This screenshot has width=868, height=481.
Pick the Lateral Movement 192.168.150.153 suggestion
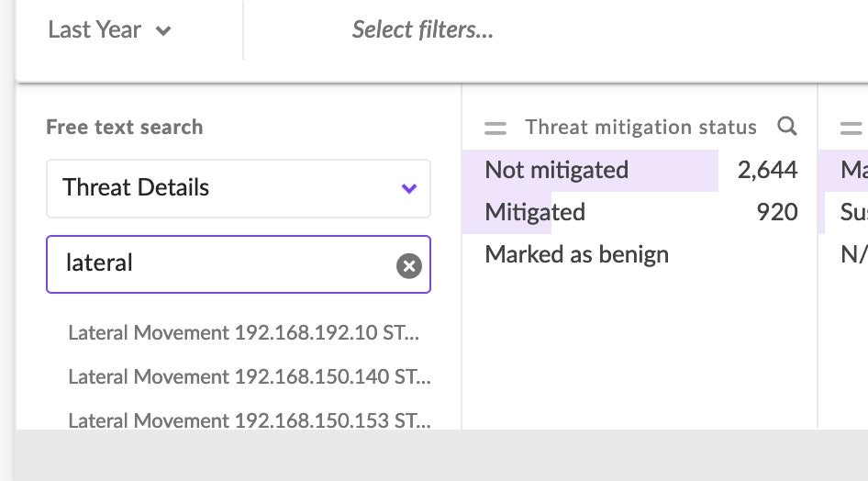pos(249,419)
